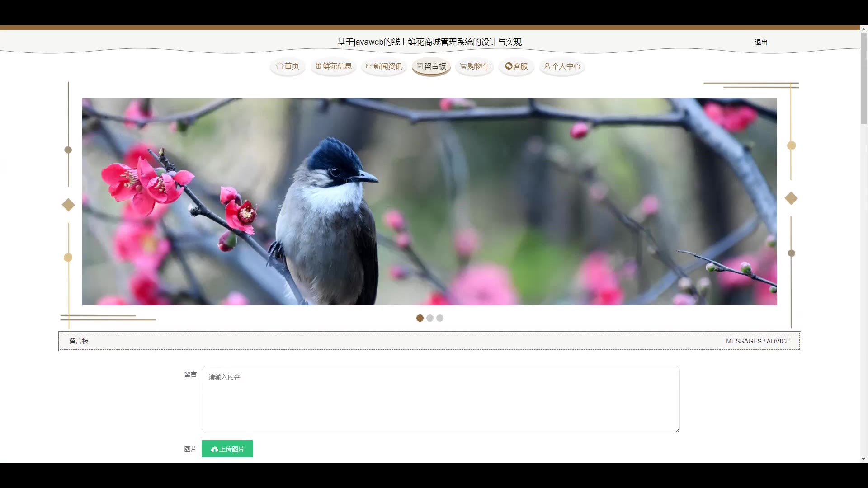This screenshot has width=868, height=488.
Task: Select the first carousel indicator dot
Action: [420, 318]
